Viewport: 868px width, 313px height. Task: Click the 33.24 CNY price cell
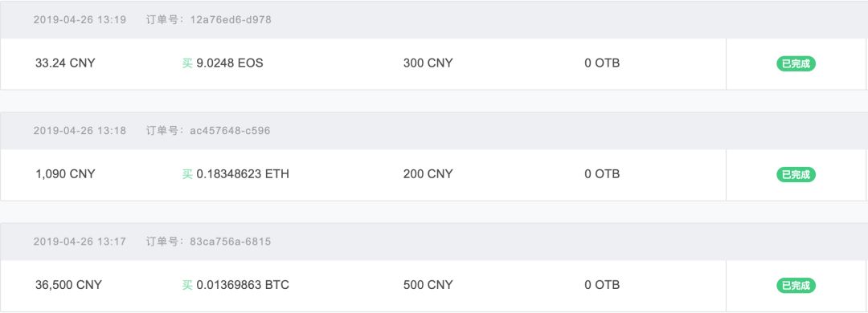click(x=65, y=63)
